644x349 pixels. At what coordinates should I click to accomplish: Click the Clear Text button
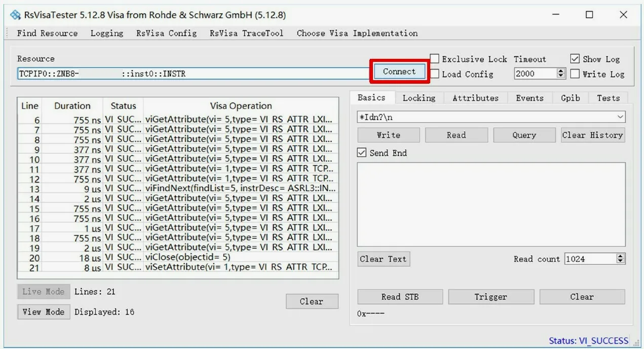384,259
